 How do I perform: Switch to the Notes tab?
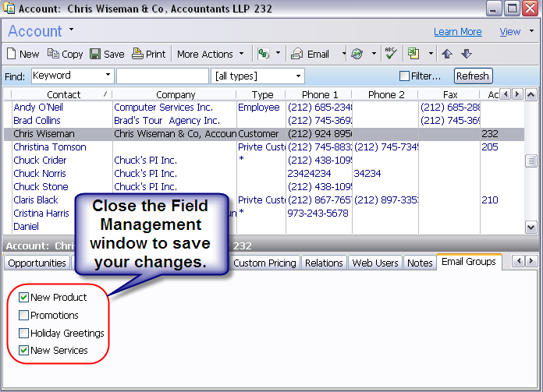pos(420,263)
